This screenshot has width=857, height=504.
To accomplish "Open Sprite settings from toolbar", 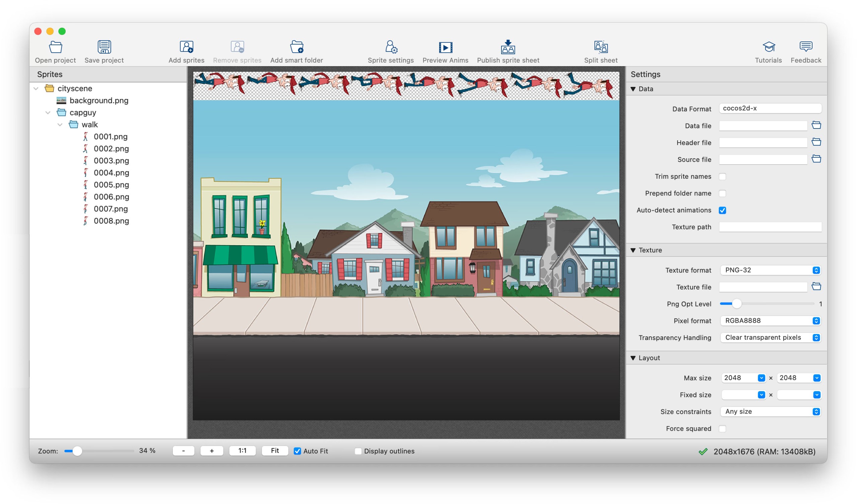I will [x=391, y=47].
